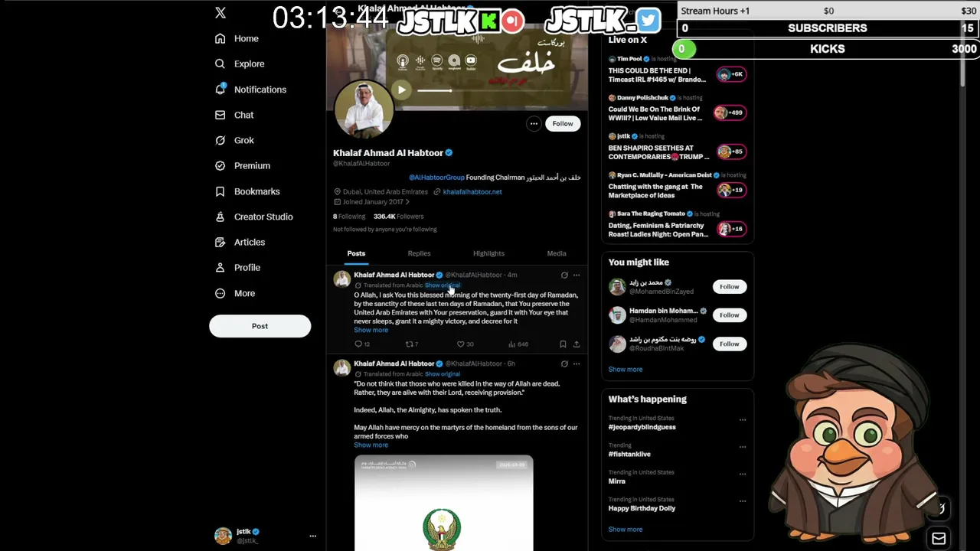
Task: Click the Creator Studio sidebar icon
Action: click(220, 217)
